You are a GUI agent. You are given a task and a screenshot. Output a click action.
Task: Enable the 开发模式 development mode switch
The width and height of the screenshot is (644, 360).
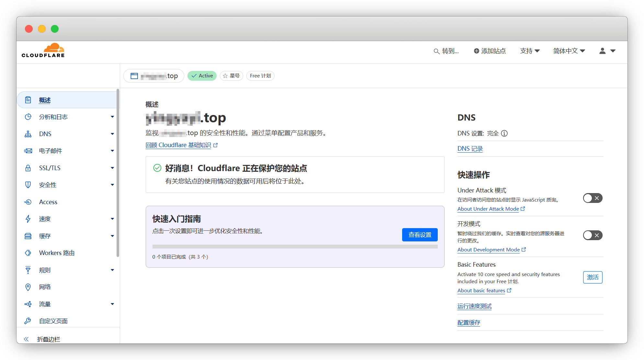[x=592, y=235]
